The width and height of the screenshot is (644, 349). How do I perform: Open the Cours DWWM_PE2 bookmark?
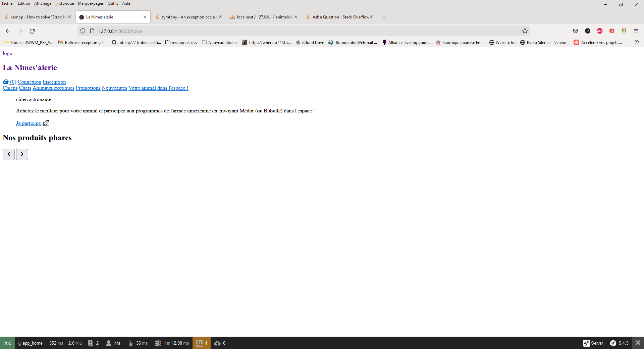pos(29,43)
